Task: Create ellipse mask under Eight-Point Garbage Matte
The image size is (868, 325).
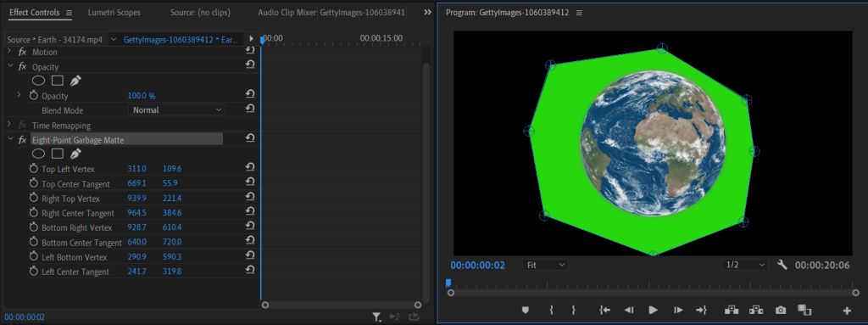Action: point(38,154)
